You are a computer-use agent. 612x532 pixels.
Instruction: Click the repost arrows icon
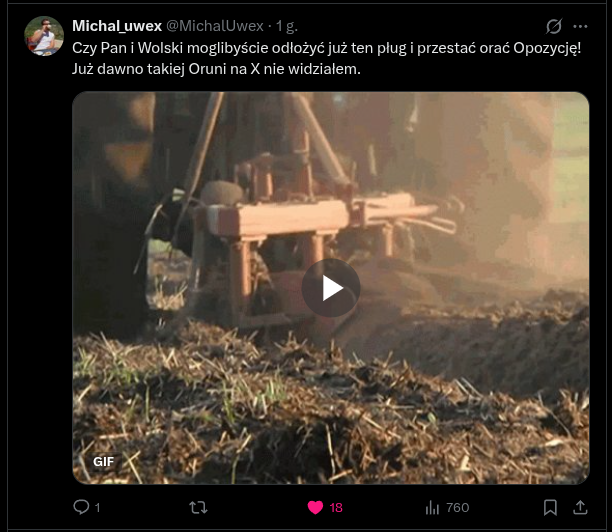[x=198, y=507]
